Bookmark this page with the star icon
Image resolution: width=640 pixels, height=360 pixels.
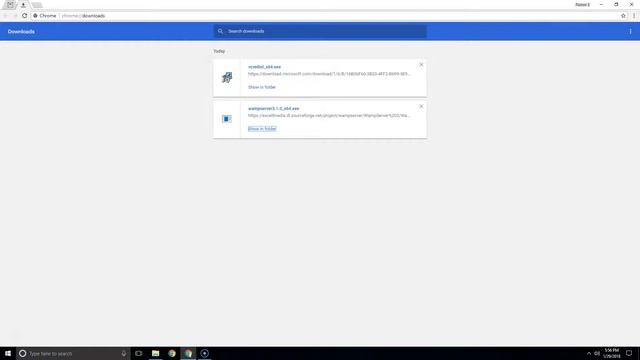[x=623, y=16]
